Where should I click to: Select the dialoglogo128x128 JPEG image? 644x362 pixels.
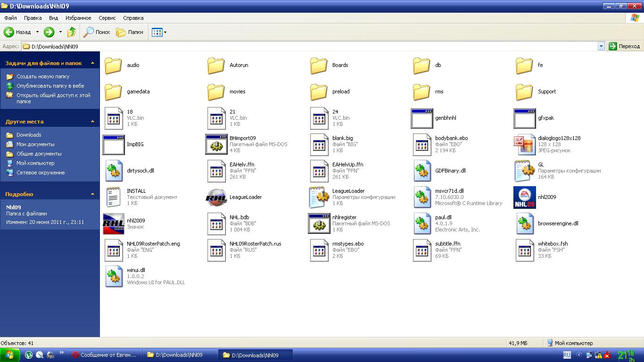pos(524,144)
